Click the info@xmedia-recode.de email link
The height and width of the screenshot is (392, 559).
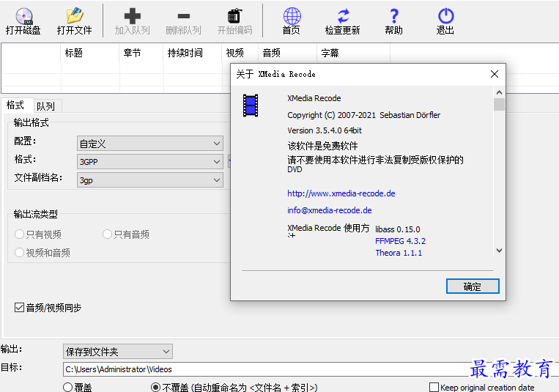point(330,210)
